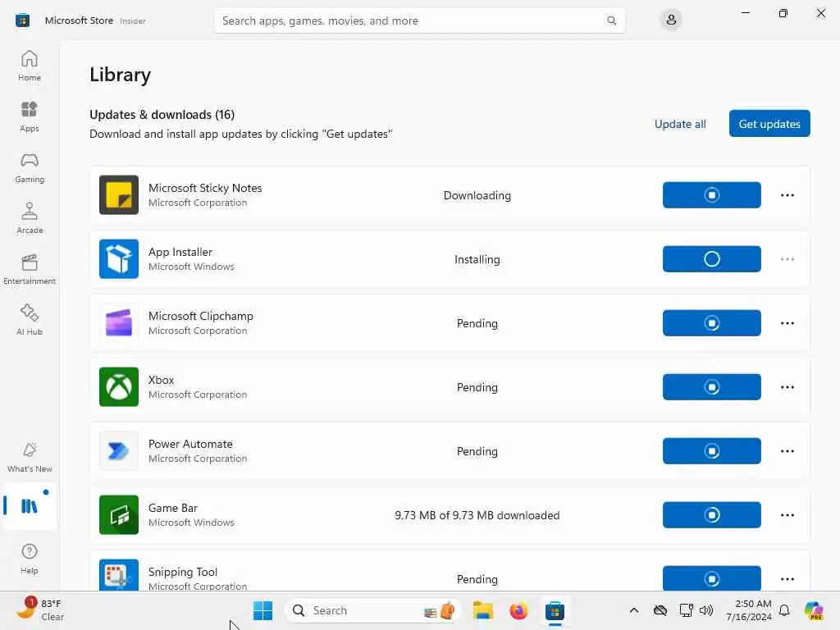Stop the Snipping Tool pending update

[711, 578]
